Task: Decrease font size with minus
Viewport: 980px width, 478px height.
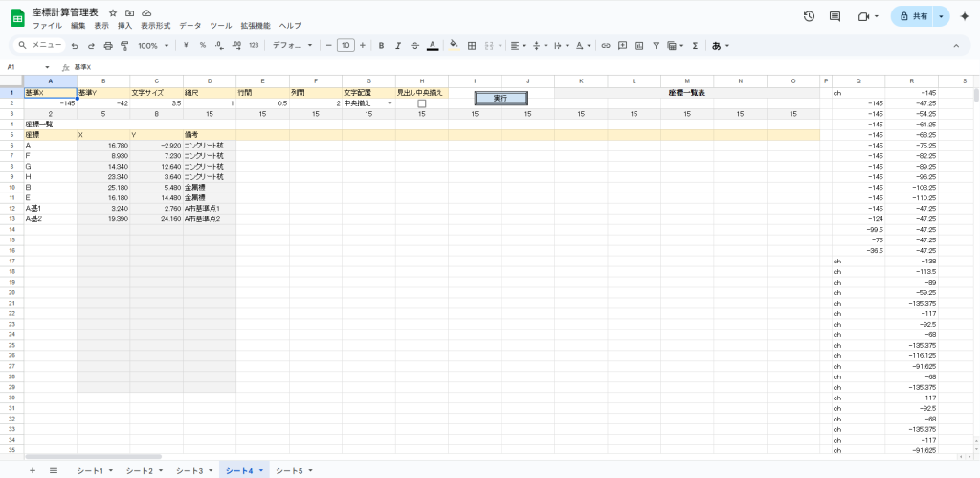Action: (329, 46)
